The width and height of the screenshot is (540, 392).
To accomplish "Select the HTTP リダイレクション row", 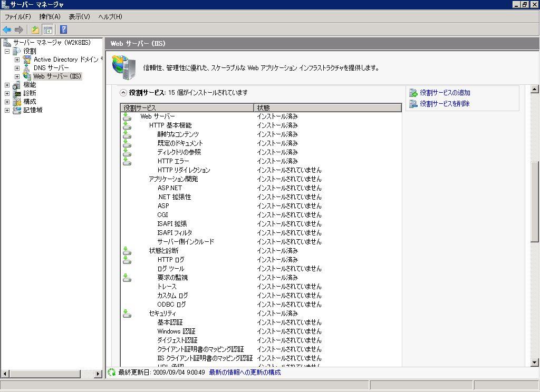I will click(261, 170).
